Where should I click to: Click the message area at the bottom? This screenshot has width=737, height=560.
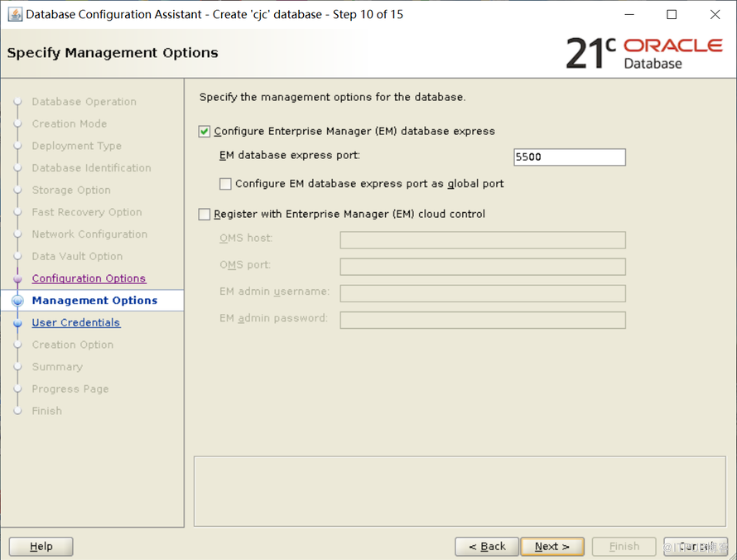tap(460, 491)
